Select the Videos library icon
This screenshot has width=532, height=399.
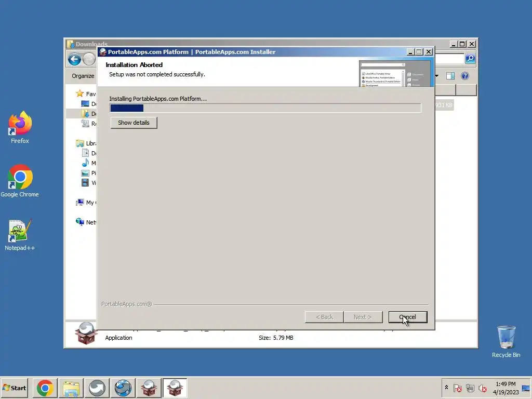point(85,183)
